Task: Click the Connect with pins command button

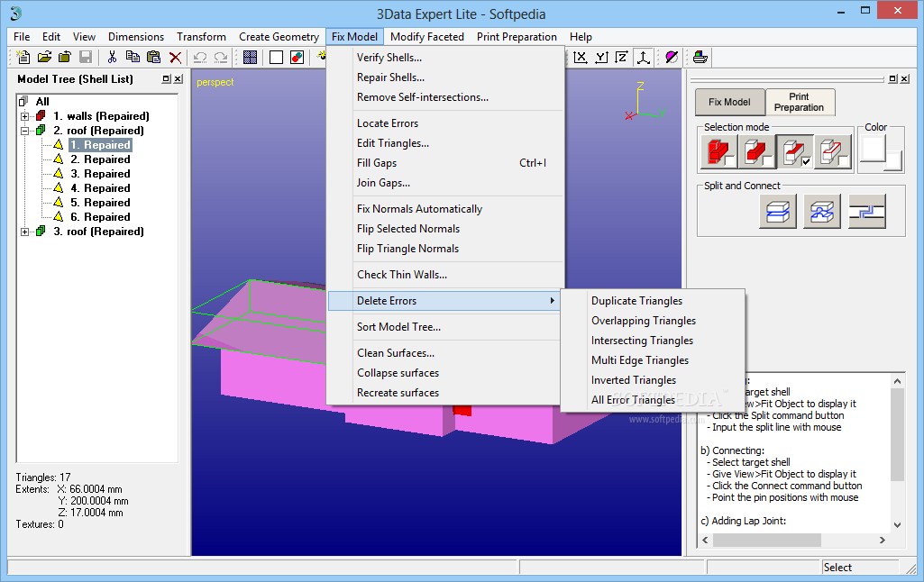Action: [x=822, y=212]
